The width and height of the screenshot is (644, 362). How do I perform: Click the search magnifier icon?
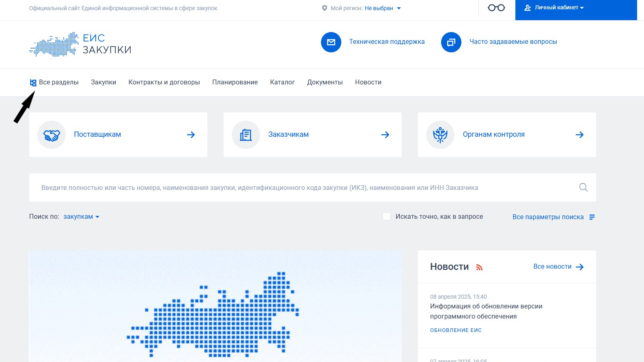(583, 187)
